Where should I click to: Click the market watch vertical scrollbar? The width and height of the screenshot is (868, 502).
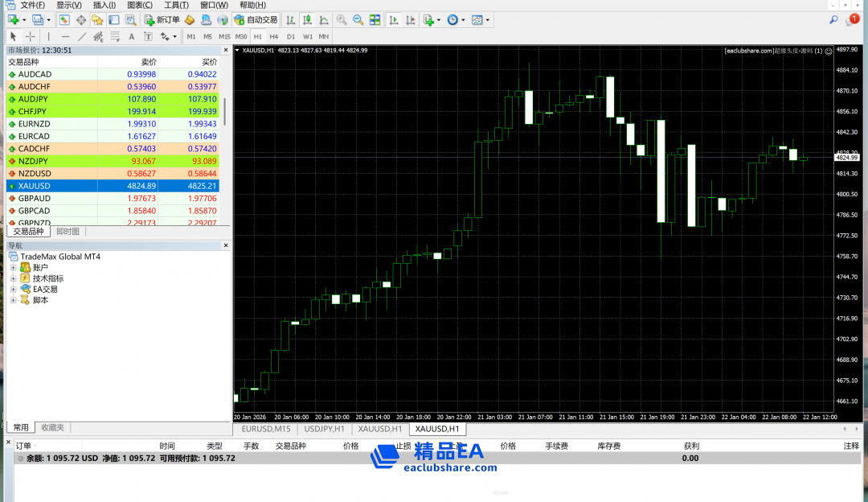point(225,111)
